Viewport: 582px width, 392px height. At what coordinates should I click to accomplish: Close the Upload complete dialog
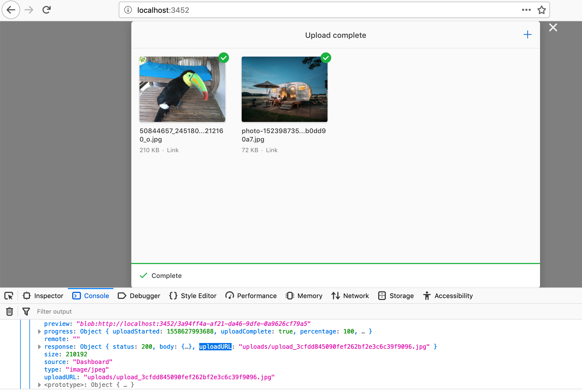tap(553, 27)
